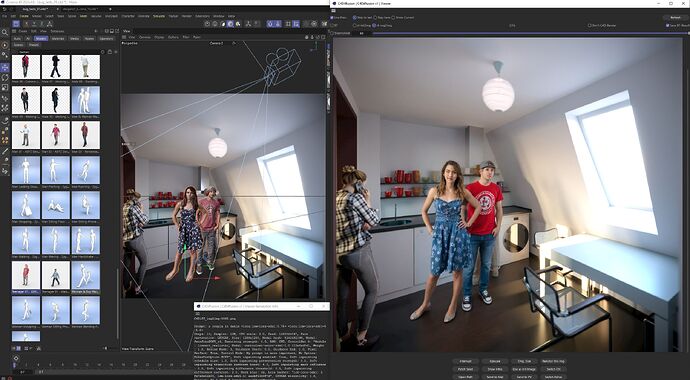Switch to the Operators tab in asset browser
This screenshot has width=690, height=380.
(x=106, y=39)
